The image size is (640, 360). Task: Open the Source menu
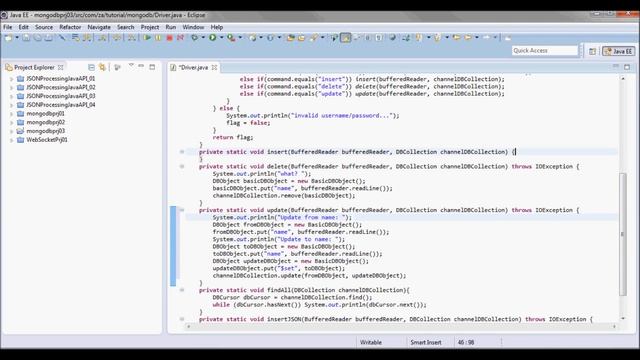tap(44, 27)
